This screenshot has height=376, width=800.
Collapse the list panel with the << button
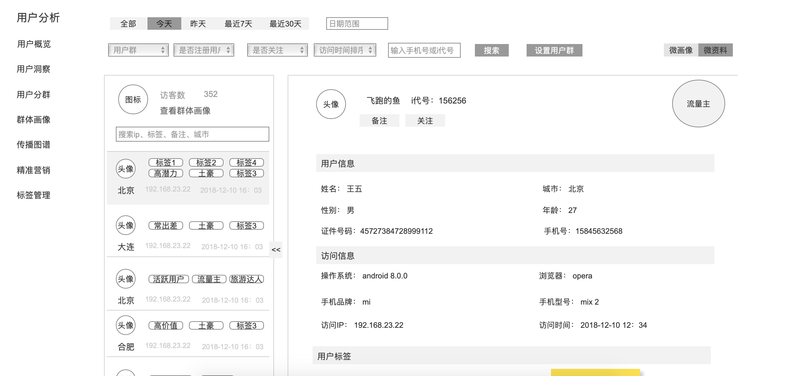click(276, 250)
